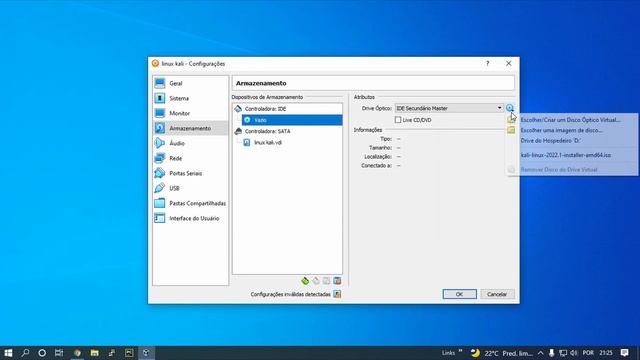Viewport: 640px width, 360px height.
Task: Click the remove controller icon
Action: coord(316,281)
